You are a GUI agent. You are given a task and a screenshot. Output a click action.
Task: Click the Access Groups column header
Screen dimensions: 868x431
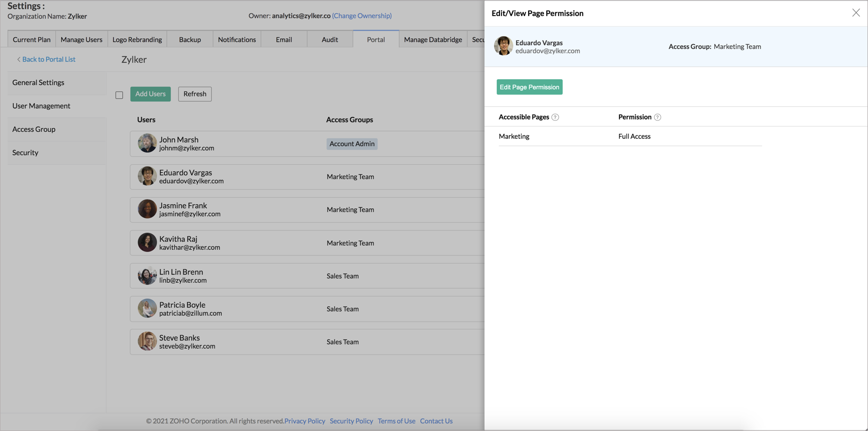349,120
